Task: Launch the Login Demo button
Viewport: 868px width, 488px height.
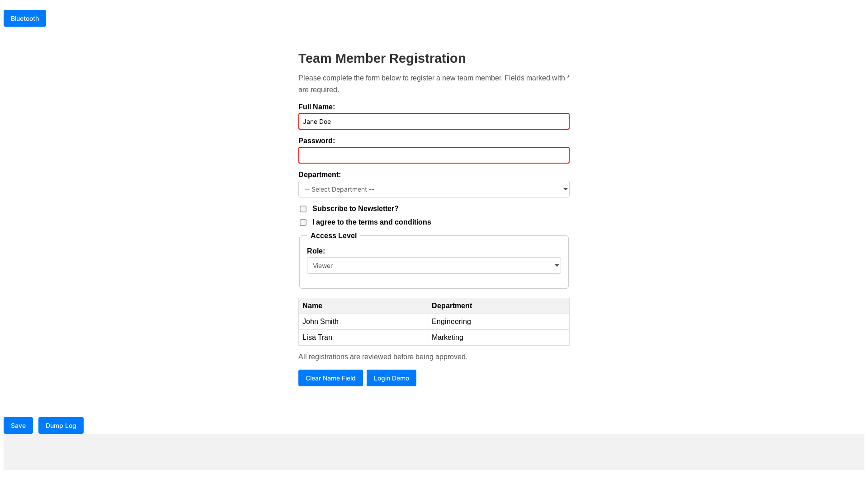Action: [x=392, y=378]
